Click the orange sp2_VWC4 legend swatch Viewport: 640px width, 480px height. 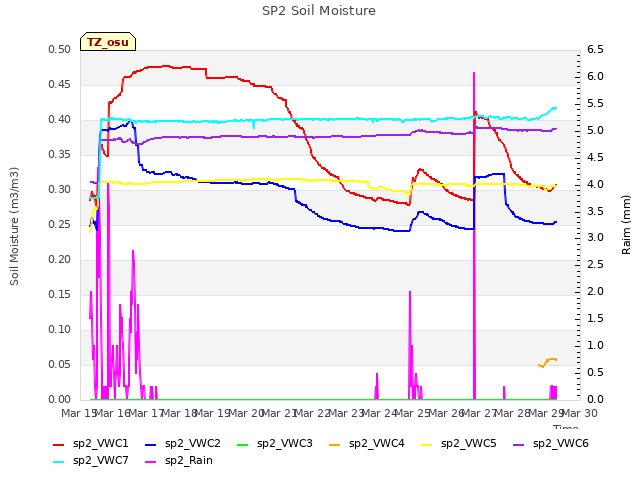coord(335,444)
